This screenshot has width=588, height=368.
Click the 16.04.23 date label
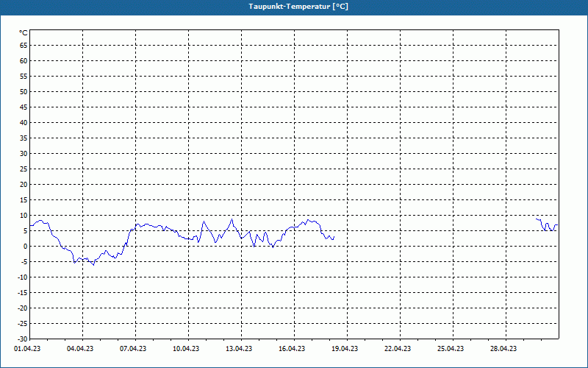tap(292, 349)
